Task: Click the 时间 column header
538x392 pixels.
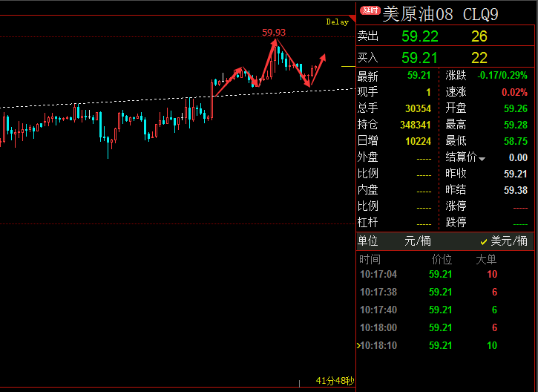Action: tap(370, 259)
